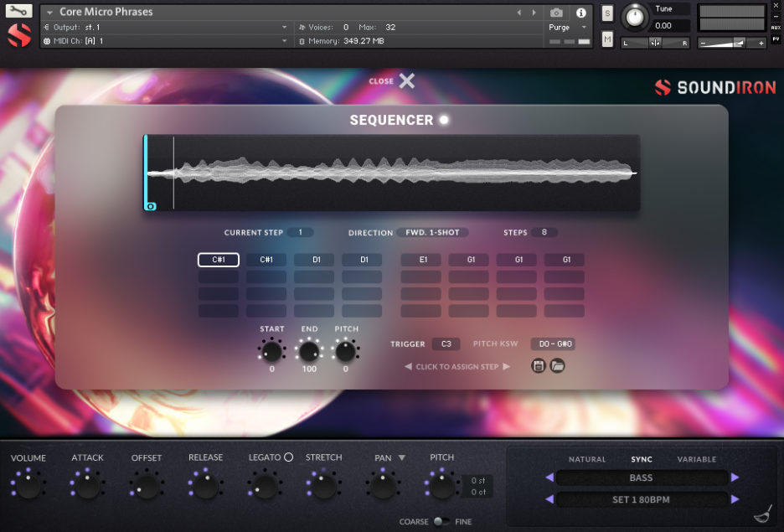Solo the instrument with the S button
784x532 pixels.
[606, 13]
